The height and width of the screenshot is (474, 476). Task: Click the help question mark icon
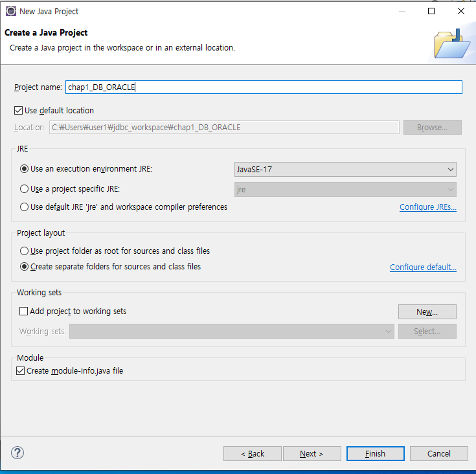click(x=17, y=453)
